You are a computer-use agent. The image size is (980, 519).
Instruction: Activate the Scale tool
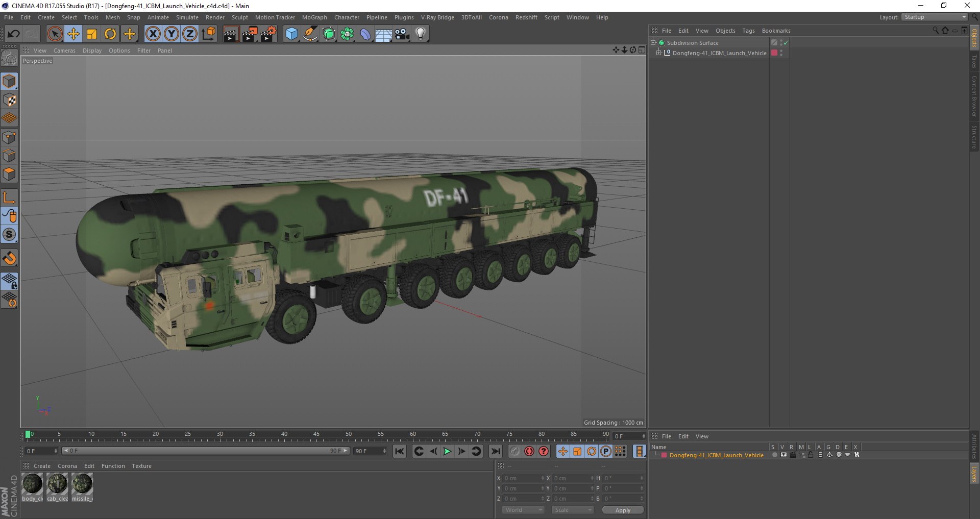92,34
